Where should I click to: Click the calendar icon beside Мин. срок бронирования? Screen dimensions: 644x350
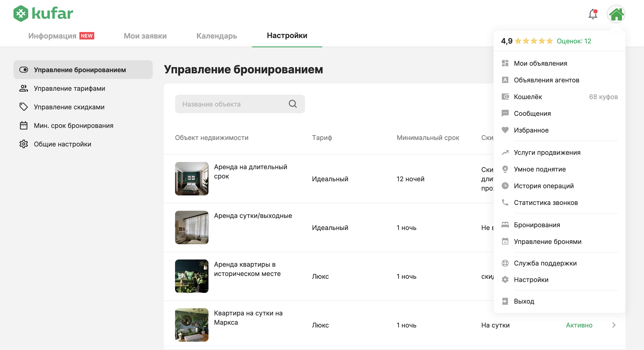click(24, 125)
